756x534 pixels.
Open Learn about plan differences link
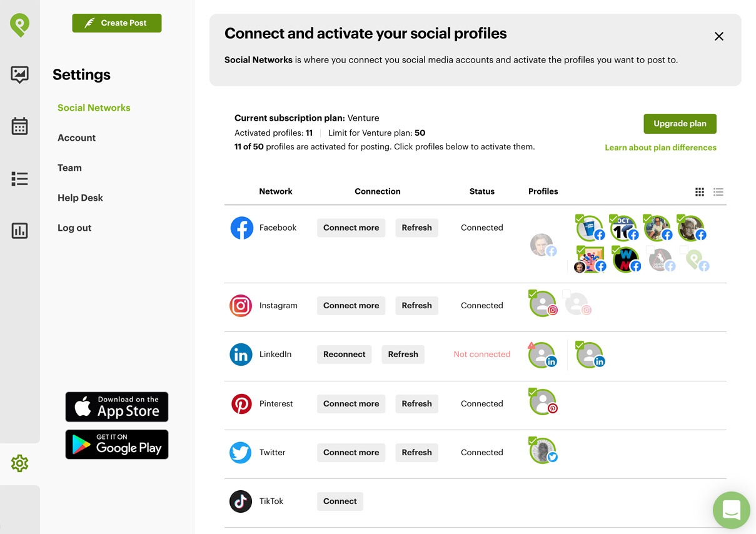pos(660,148)
